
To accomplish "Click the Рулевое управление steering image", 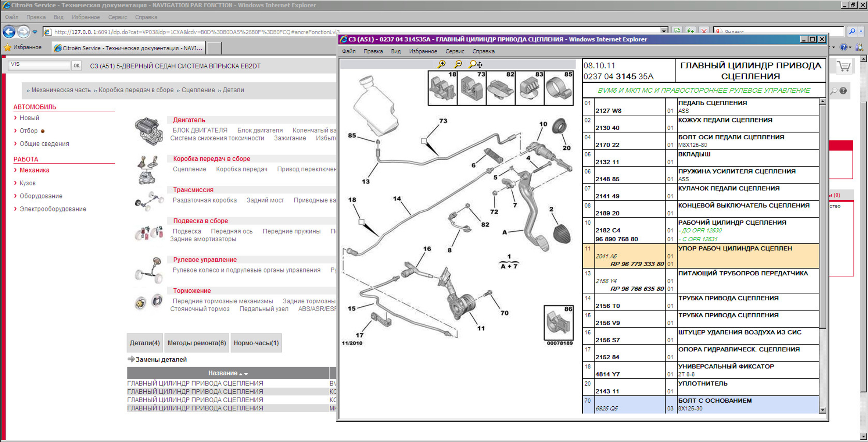I will 148,270.
